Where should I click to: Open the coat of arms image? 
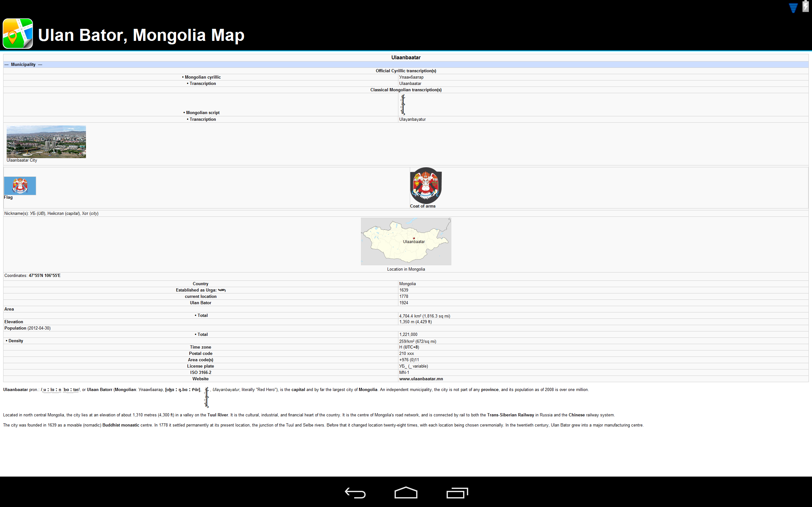tap(425, 185)
